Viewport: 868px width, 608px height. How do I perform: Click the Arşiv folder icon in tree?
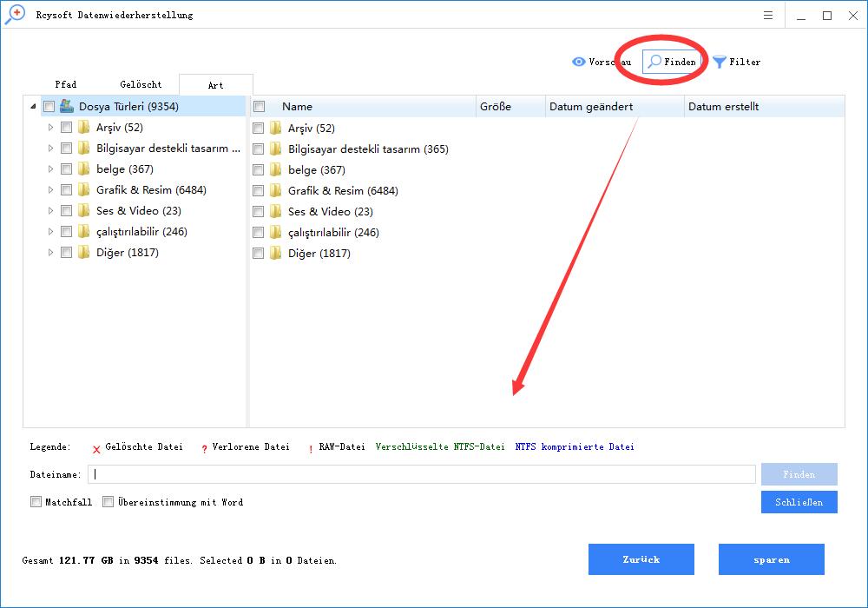coord(84,128)
